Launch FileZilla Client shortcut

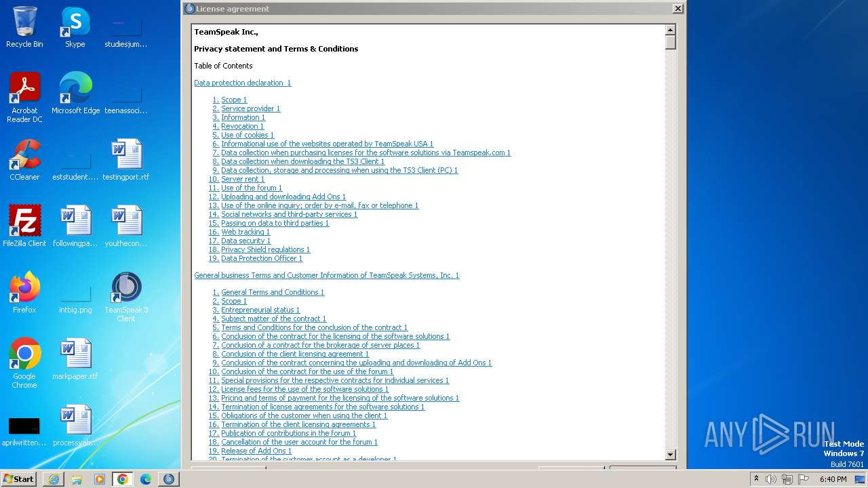click(24, 226)
